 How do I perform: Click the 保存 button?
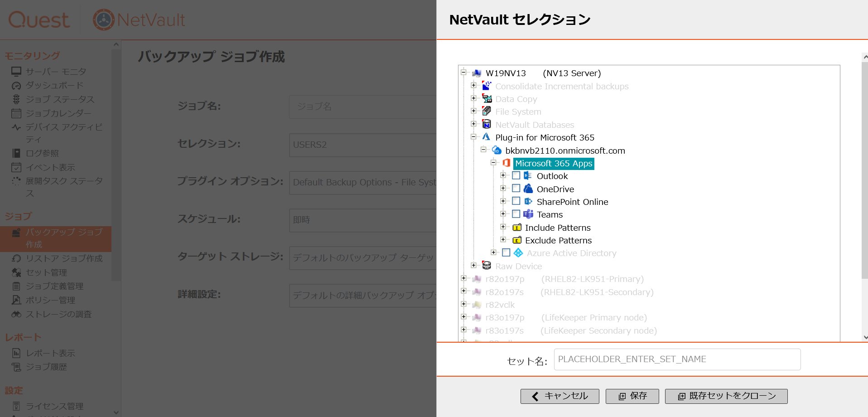point(632,396)
